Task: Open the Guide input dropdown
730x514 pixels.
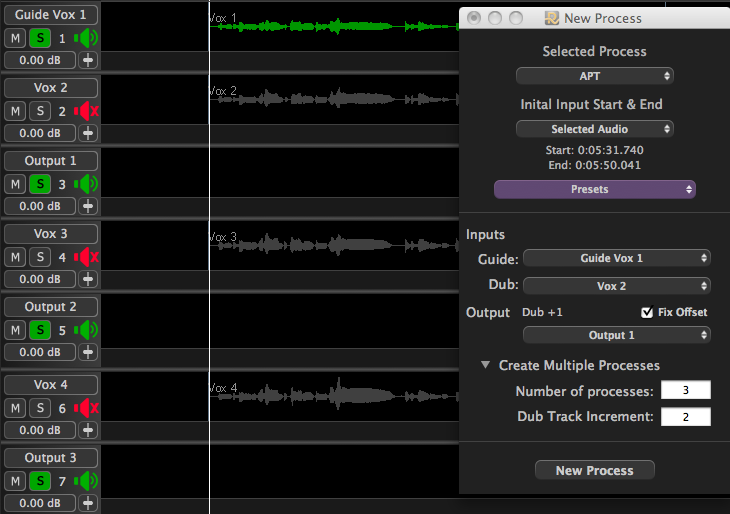Action: (616, 258)
